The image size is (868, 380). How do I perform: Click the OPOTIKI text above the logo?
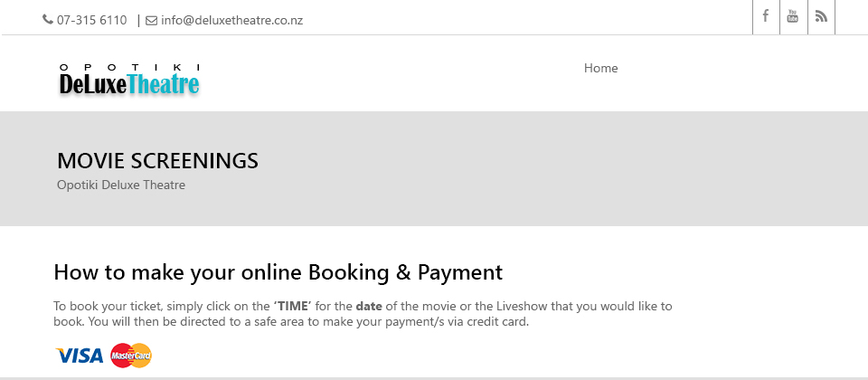129,67
